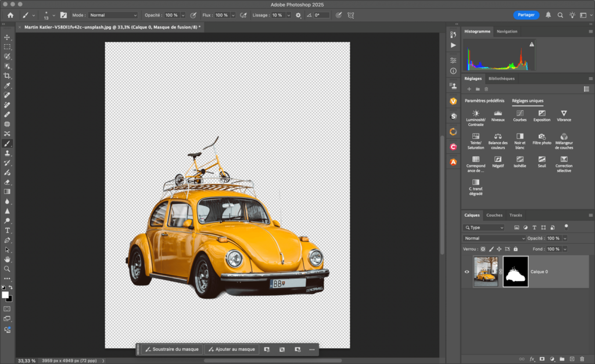Select the Clone Stamp tool
The height and width of the screenshot is (364, 595).
[7, 153]
